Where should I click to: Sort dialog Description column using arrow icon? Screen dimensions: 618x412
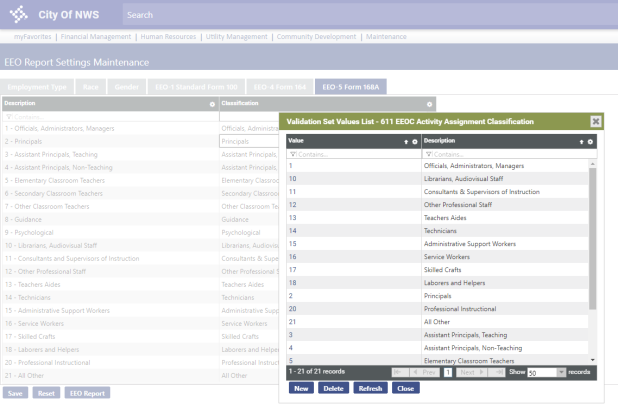[x=583, y=142]
